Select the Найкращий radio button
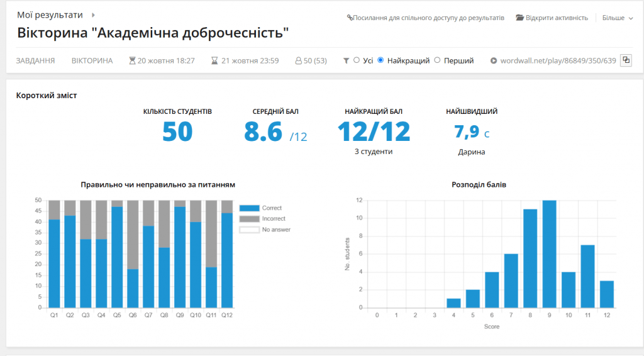 380,60
